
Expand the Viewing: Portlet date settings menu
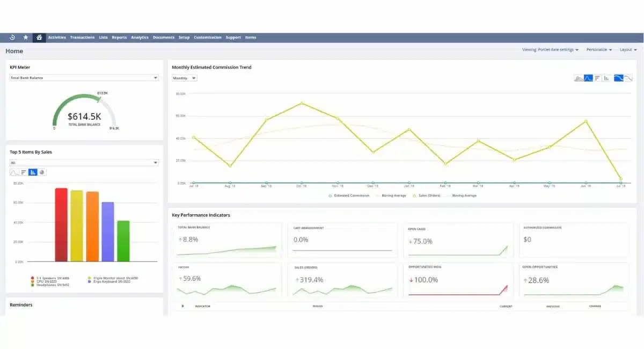pyautogui.click(x=551, y=49)
